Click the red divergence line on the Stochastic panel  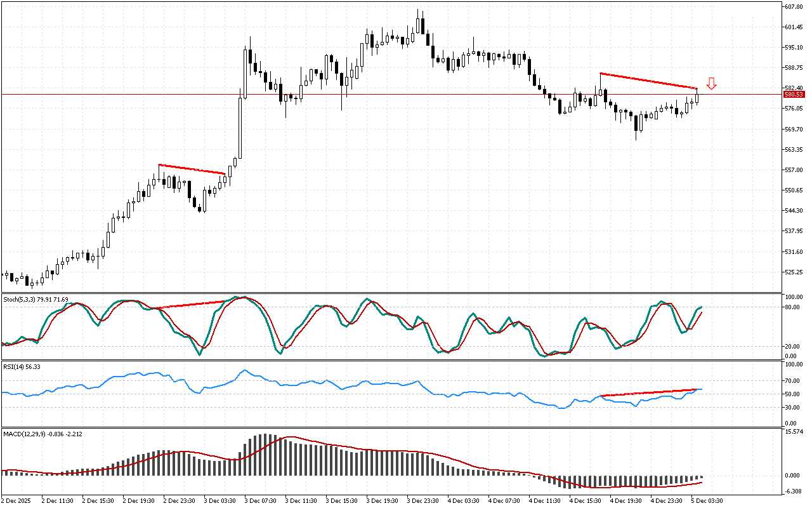[190, 305]
